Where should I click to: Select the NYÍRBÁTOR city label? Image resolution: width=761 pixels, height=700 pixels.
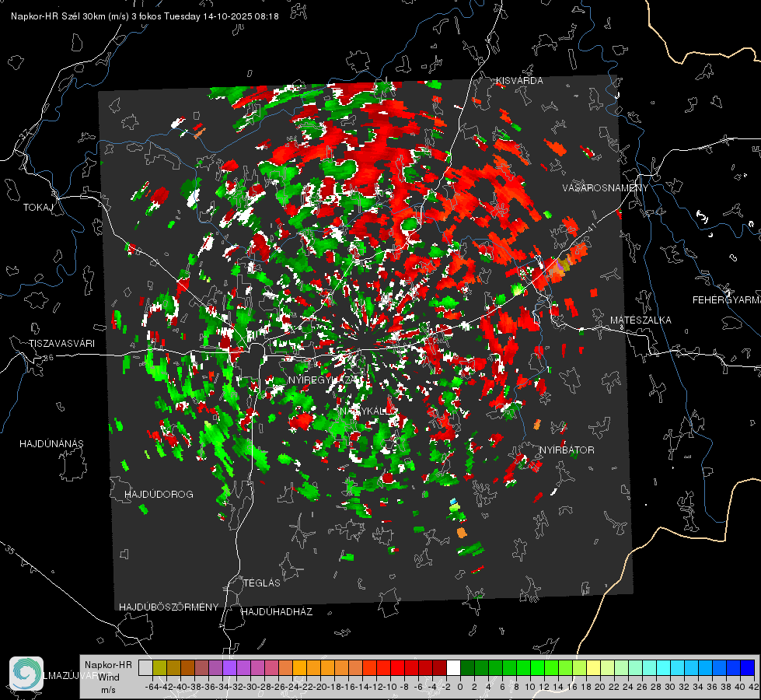pyautogui.click(x=567, y=450)
